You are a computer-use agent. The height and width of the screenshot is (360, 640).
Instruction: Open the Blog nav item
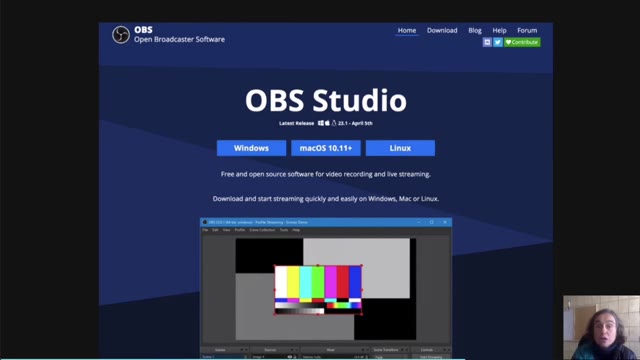pyautogui.click(x=475, y=30)
